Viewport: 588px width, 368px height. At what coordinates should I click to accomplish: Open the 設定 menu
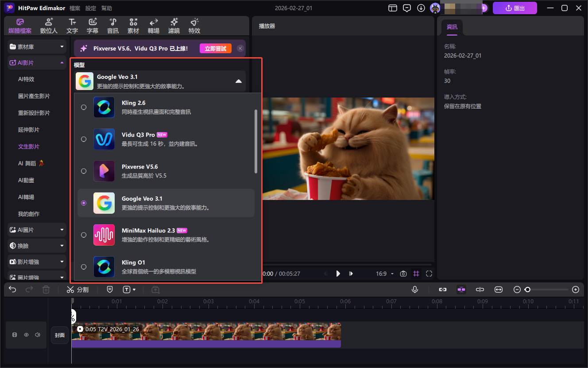(x=90, y=8)
